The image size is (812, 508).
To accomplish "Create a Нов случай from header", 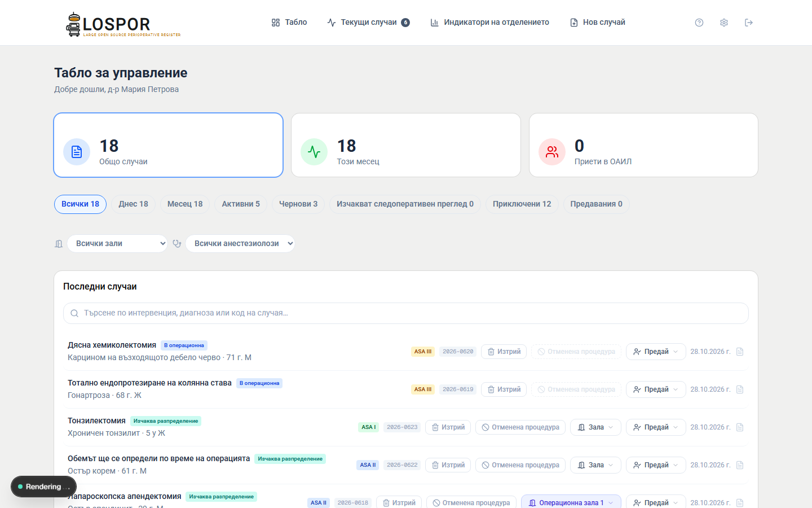I will click(x=598, y=23).
